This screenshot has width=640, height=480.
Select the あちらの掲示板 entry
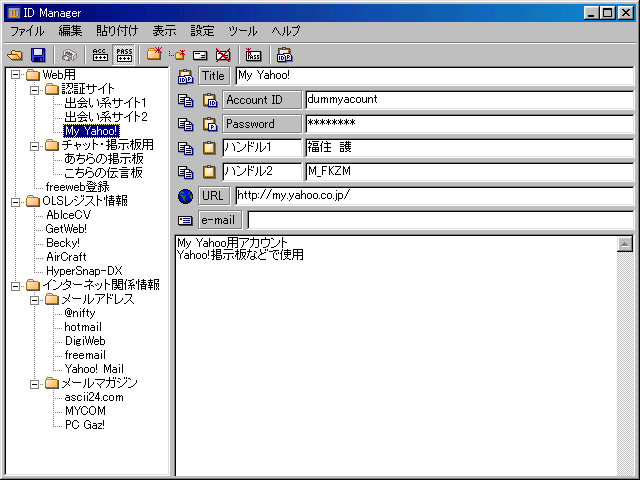[x=104, y=159]
